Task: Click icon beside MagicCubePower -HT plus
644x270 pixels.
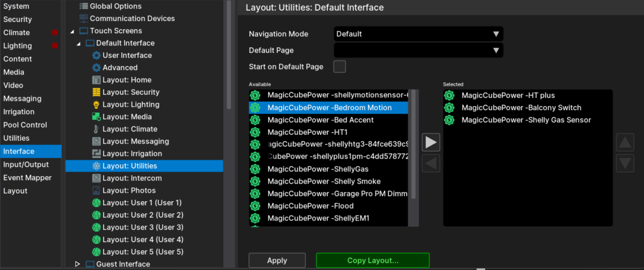Action: (449, 95)
